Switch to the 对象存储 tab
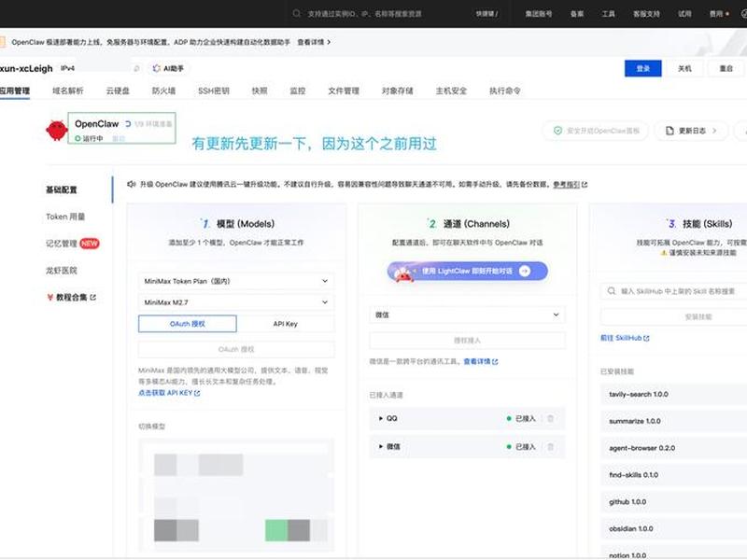The image size is (747, 560). tap(398, 91)
